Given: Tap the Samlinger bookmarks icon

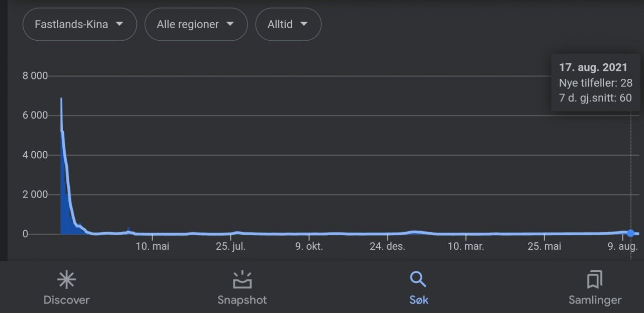Looking at the screenshot, I should tap(595, 280).
